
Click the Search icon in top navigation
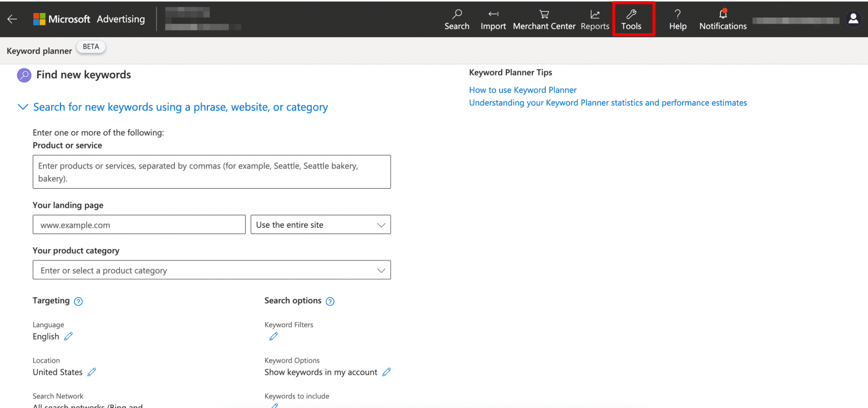pos(457,14)
